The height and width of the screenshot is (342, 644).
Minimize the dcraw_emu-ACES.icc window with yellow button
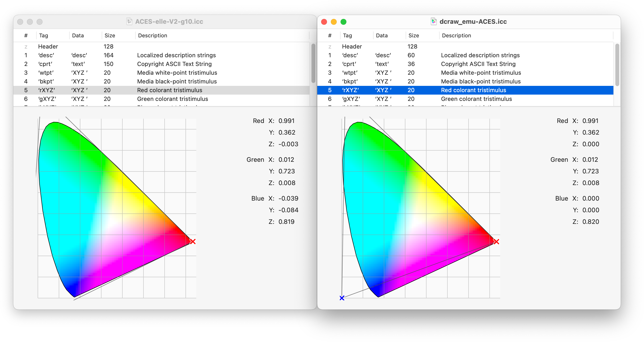click(334, 22)
